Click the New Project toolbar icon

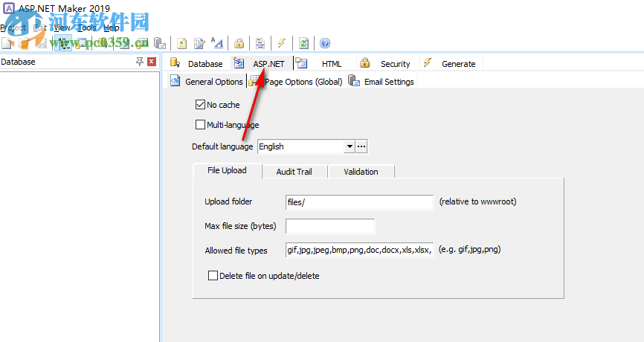tap(7, 43)
